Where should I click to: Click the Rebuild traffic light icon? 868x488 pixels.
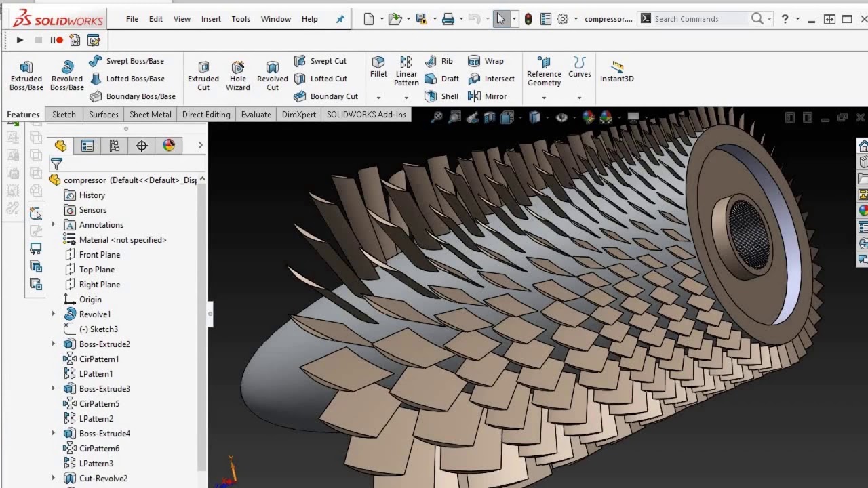528,19
